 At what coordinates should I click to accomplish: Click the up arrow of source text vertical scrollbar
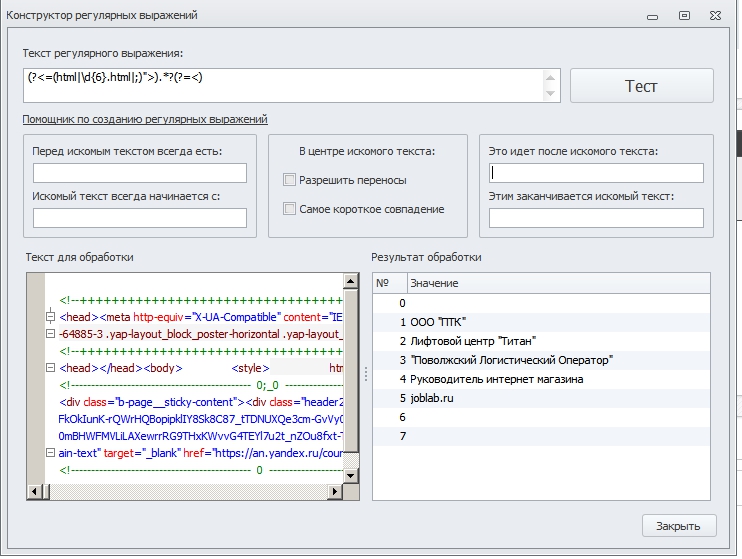pyautogui.click(x=351, y=281)
